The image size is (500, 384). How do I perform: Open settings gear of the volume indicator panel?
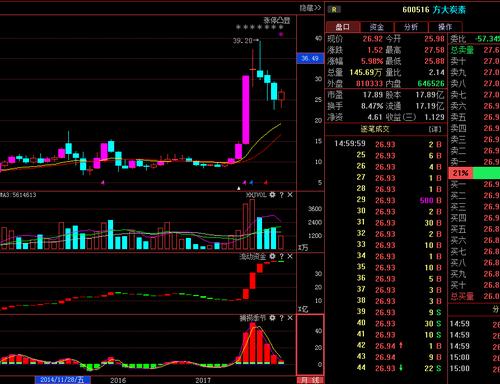point(273,195)
